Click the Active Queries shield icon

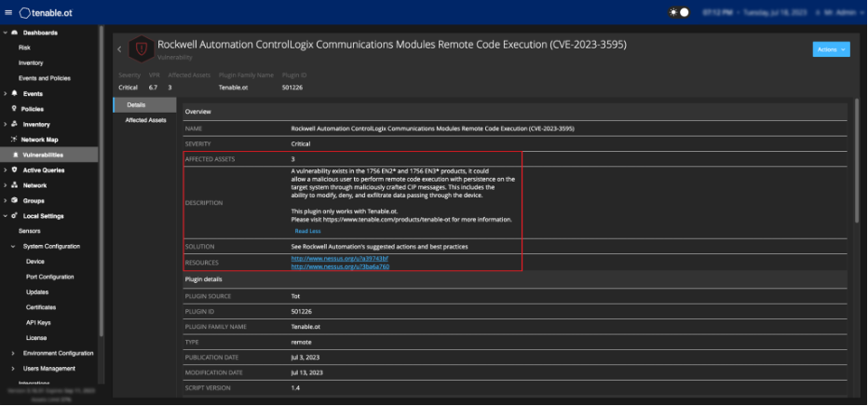tap(14, 170)
